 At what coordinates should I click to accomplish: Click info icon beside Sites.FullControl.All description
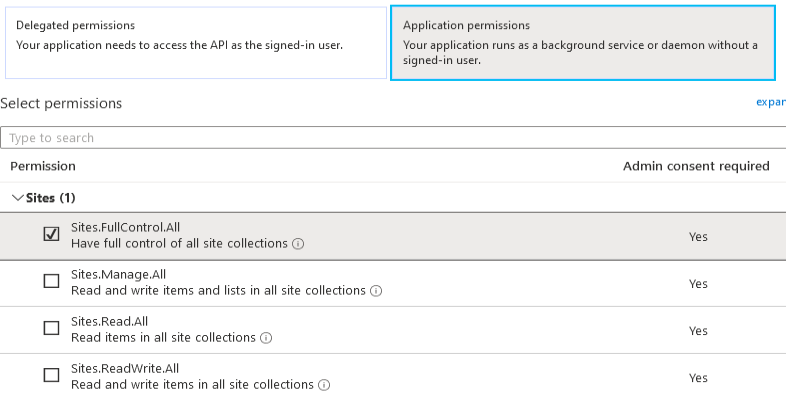click(299, 244)
